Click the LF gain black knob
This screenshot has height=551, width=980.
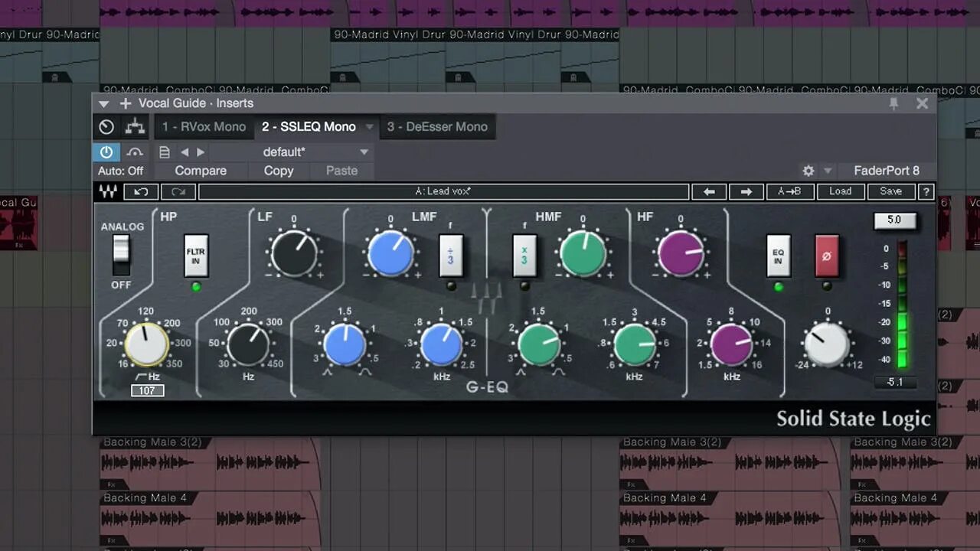click(294, 254)
